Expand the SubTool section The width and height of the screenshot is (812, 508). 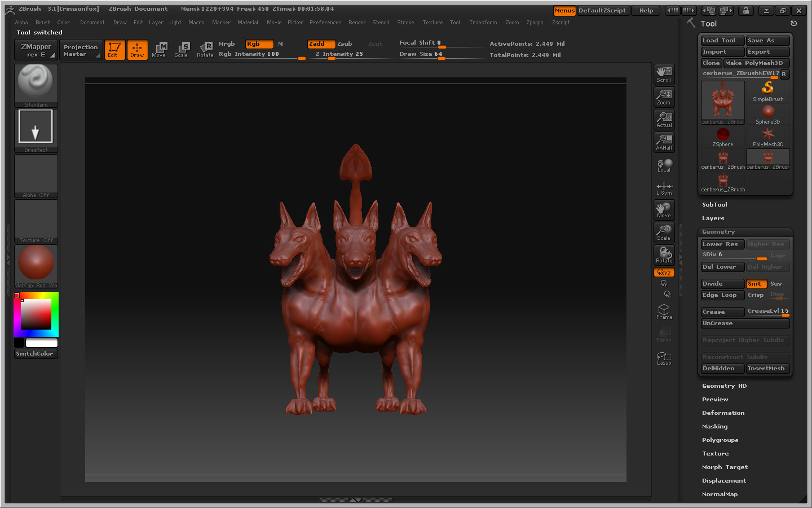click(714, 205)
